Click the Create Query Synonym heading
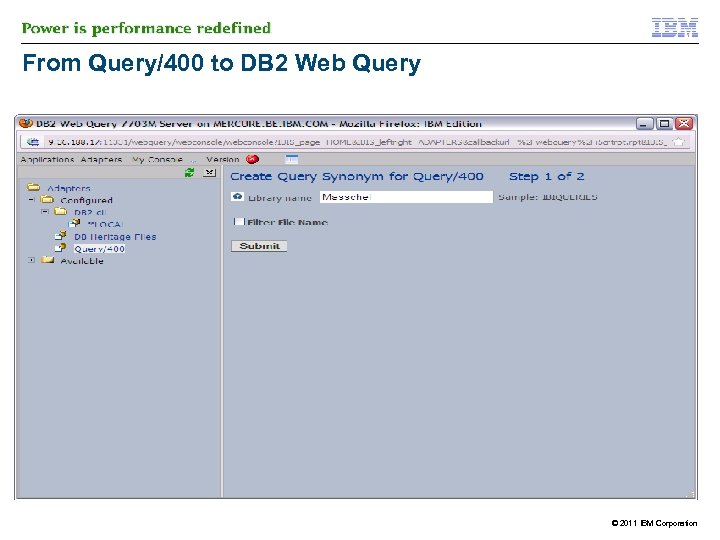720x540 pixels. tap(357, 176)
